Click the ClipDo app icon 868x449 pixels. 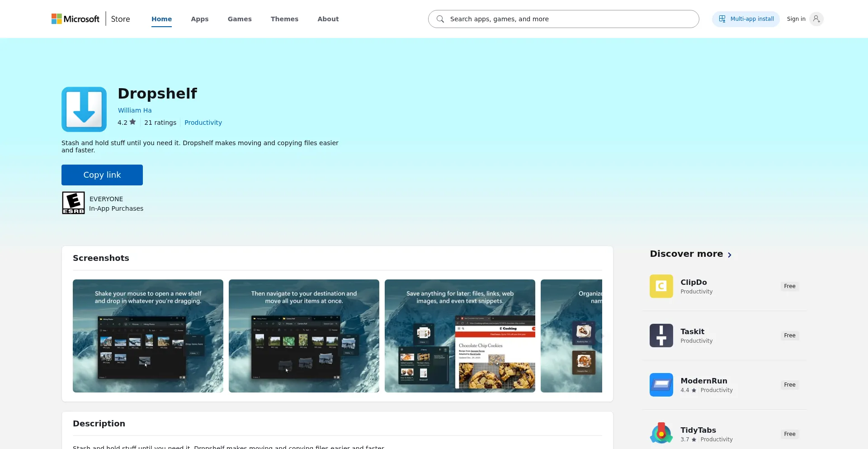coord(661,286)
